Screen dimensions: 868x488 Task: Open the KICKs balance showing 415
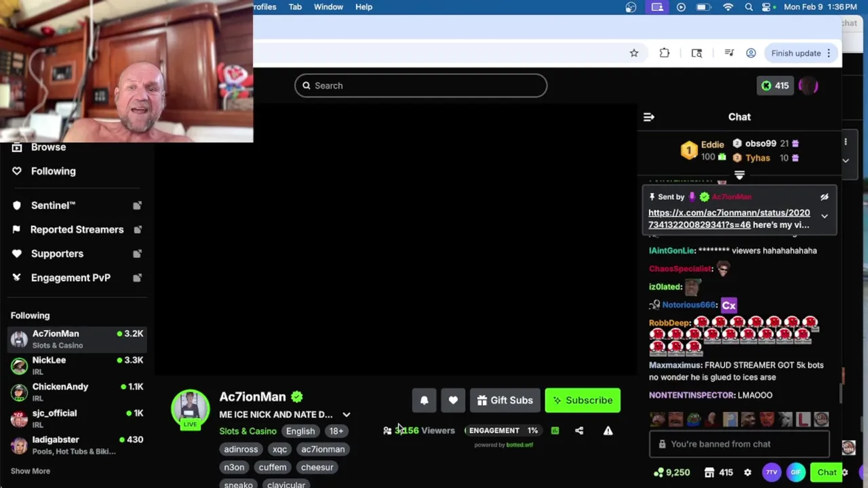point(774,85)
